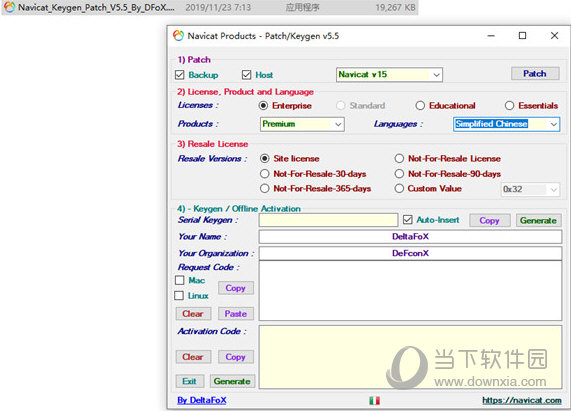Maximize the Patch/Keygen window

pyautogui.click(x=523, y=36)
